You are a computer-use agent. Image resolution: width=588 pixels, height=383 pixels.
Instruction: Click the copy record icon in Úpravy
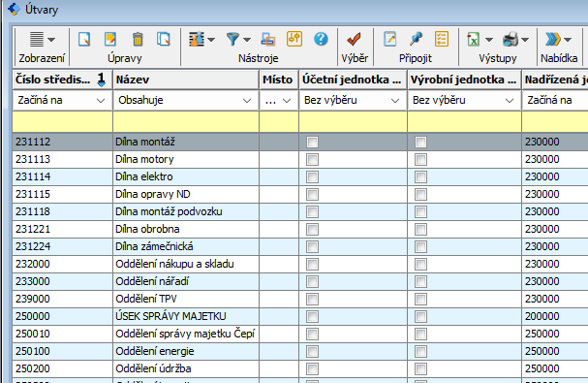coord(164,39)
